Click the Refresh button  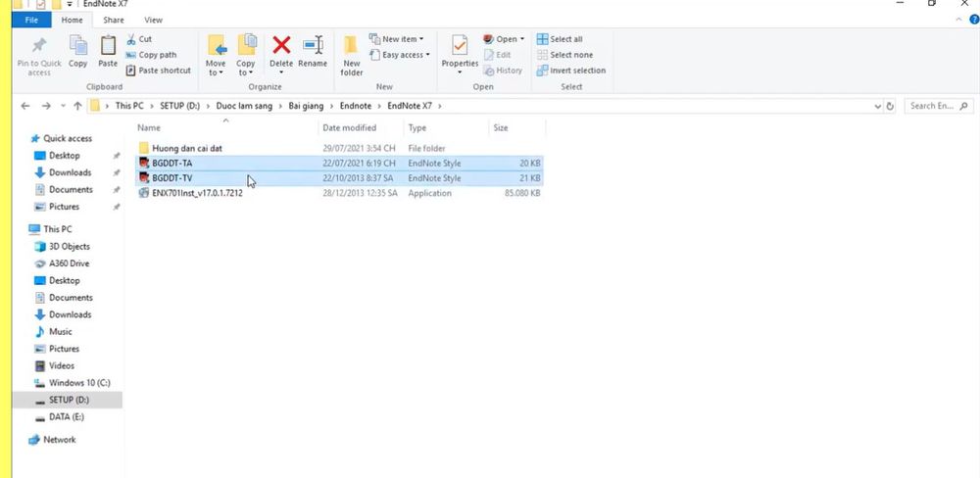(x=890, y=106)
